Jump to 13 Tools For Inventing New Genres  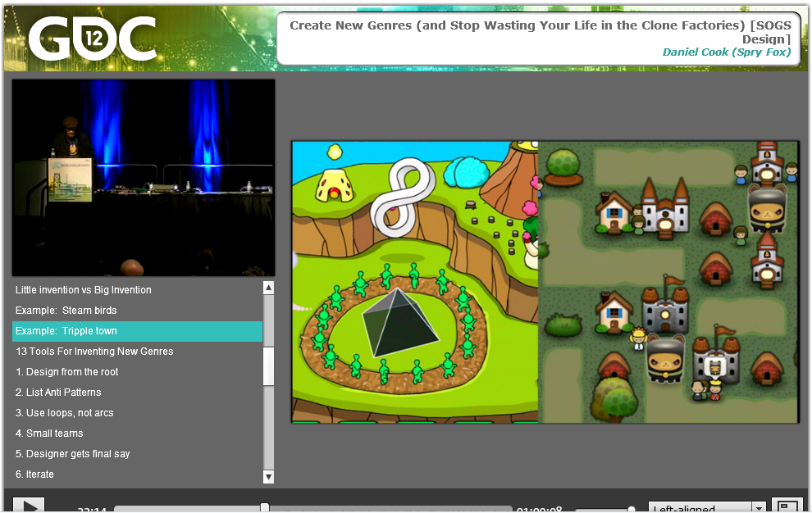pyautogui.click(x=137, y=352)
